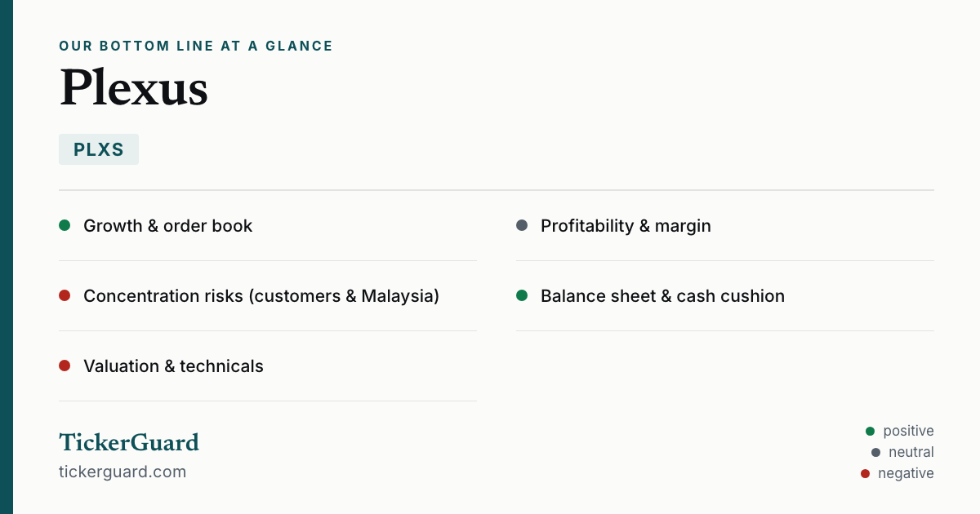Select the PLXS ticker badge
Viewport: 980px width, 514px height.
(99, 149)
